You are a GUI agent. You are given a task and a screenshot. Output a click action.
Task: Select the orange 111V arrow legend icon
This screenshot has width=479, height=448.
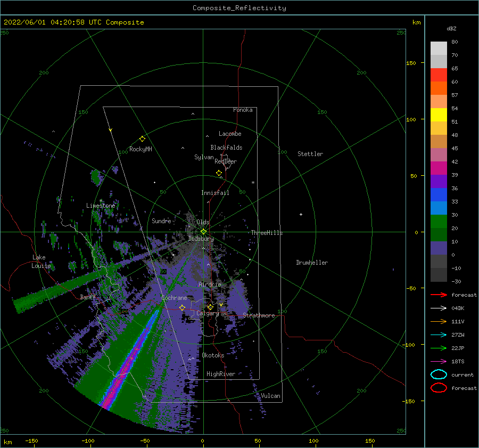439,321
